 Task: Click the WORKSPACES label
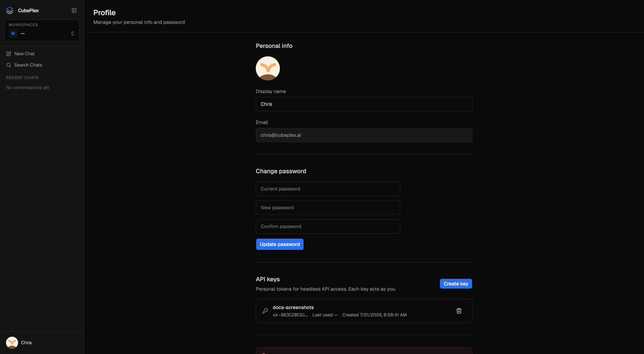click(x=23, y=25)
